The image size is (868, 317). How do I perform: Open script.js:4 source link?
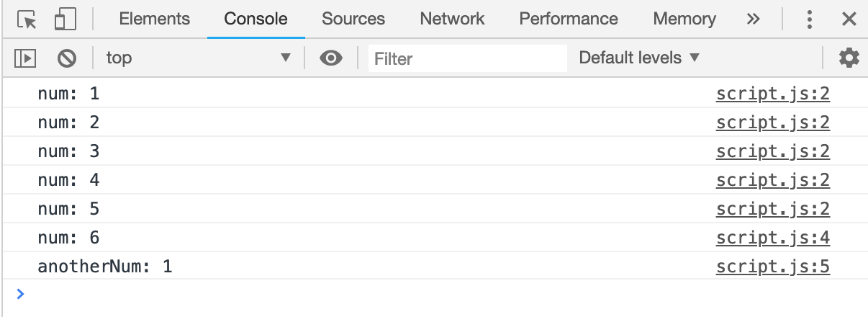(x=772, y=238)
